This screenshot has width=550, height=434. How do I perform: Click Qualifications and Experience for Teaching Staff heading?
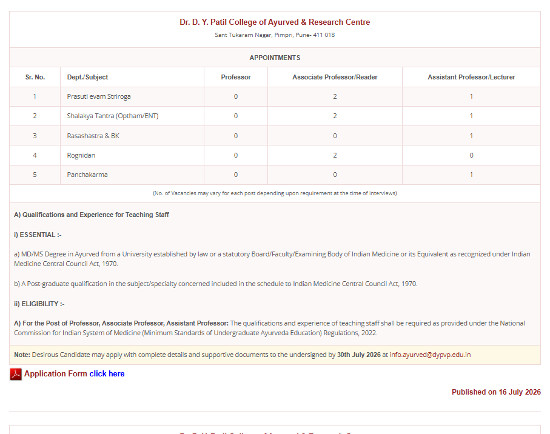[x=92, y=214]
